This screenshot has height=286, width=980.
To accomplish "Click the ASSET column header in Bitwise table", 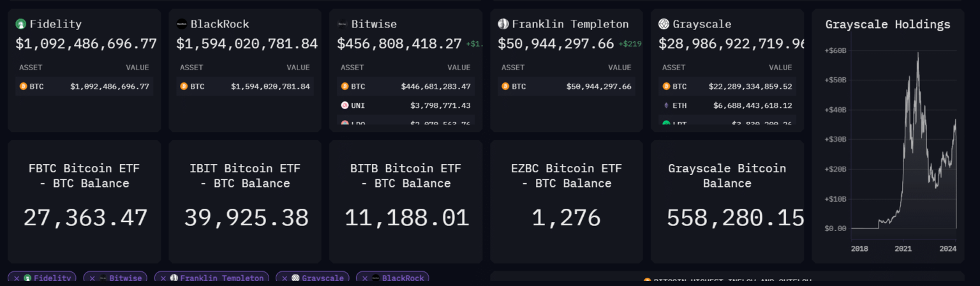I will point(352,68).
